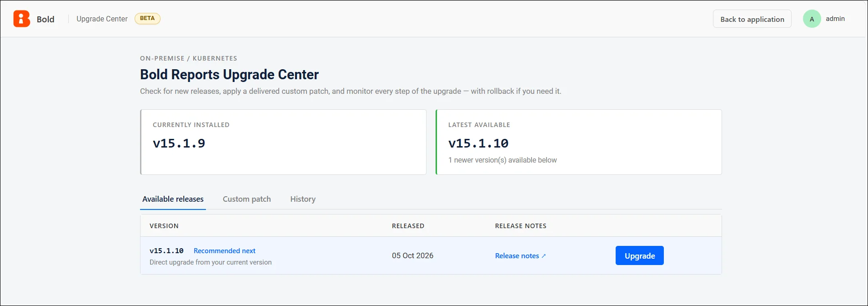Click the Latest Available v15.1.10 value
The image size is (868, 306).
point(478,143)
